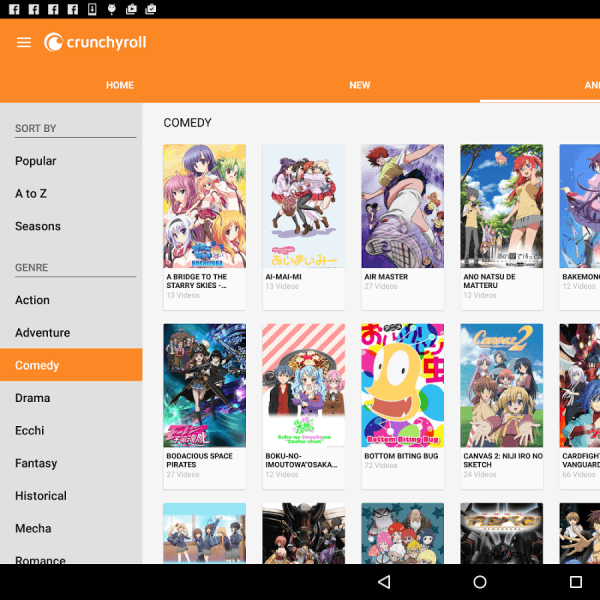Open the Cardfight Vanguard poster

click(x=580, y=385)
